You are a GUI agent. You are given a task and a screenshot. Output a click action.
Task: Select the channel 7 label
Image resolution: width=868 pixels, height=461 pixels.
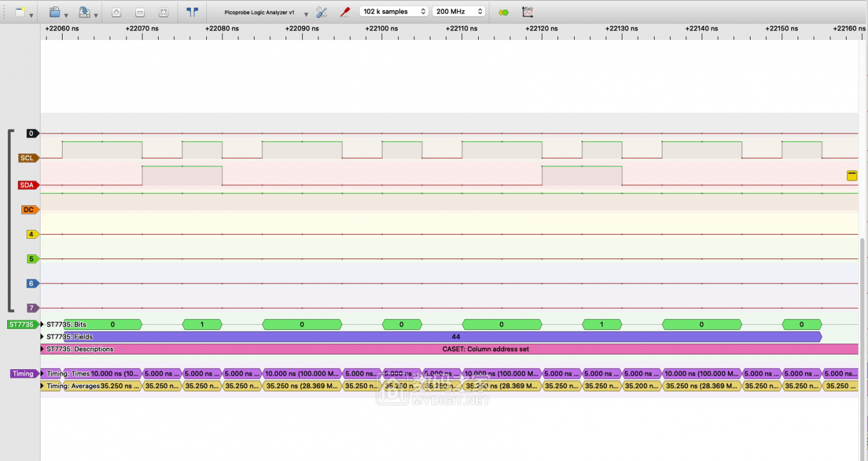click(x=32, y=308)
